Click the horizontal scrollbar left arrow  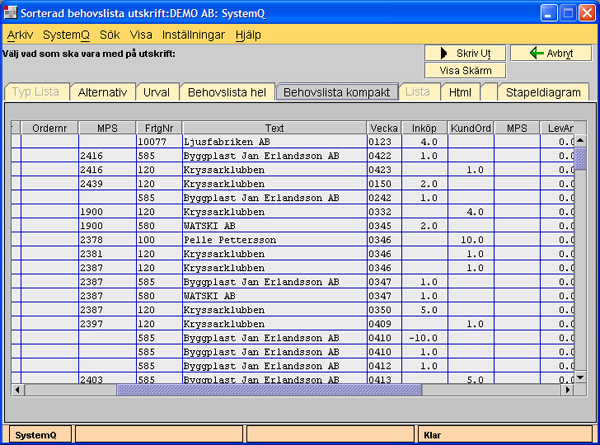click(18, 390)
